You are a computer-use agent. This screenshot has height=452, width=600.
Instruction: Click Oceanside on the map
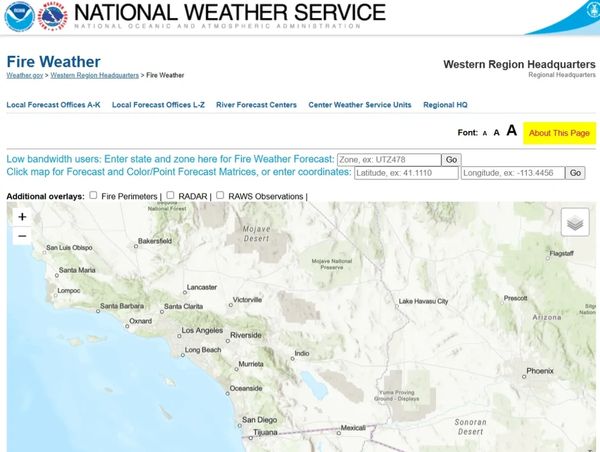pyautogui.click(x=246, y=388)
